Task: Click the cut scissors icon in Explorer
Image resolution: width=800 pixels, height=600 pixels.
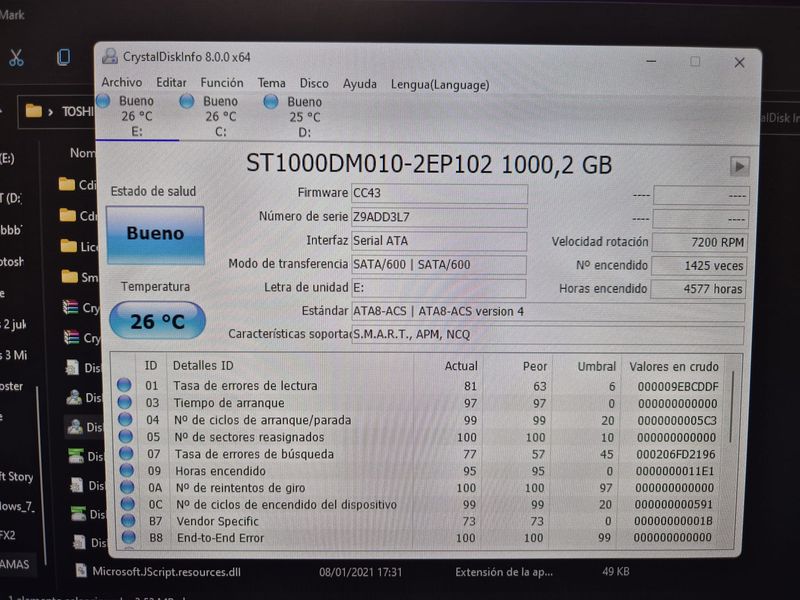Action: point(16,57)
